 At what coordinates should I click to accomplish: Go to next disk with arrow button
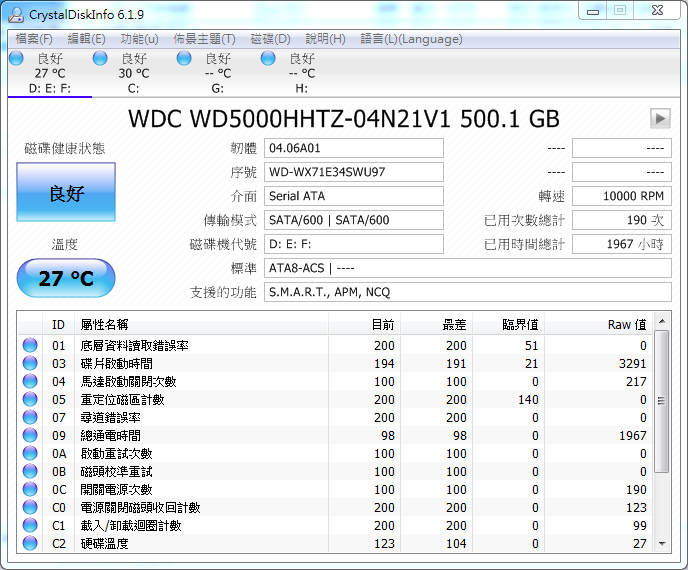click(660, 118)
